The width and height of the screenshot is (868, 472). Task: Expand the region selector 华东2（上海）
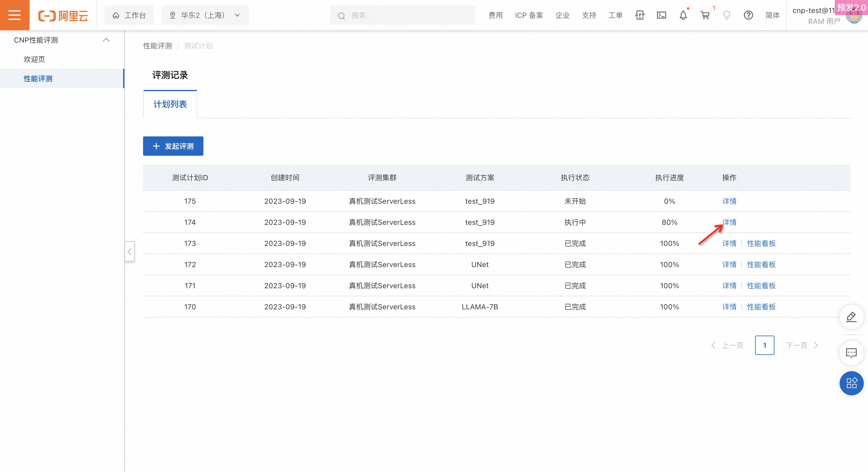pos(205,15)
